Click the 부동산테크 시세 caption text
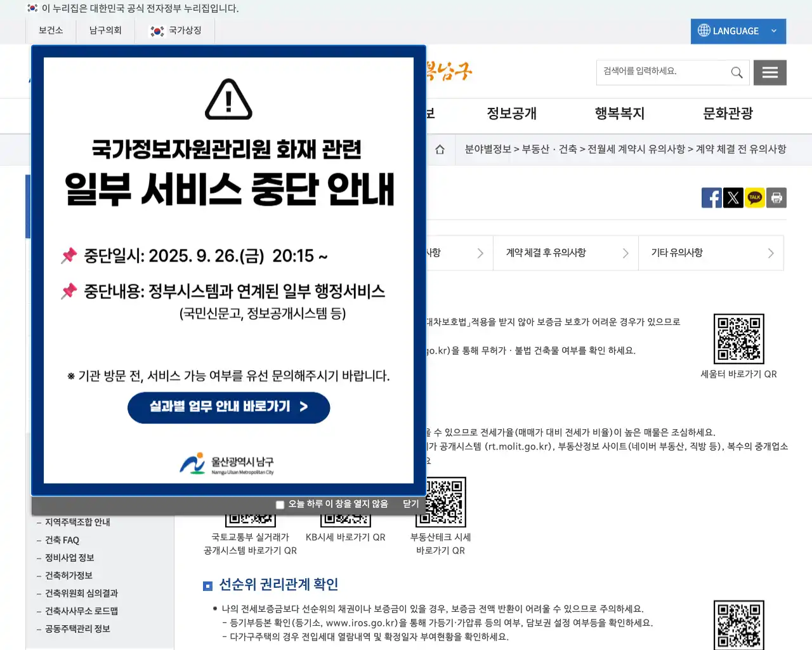The width and height of the screenshot is (812, 650). pos(440,537)
